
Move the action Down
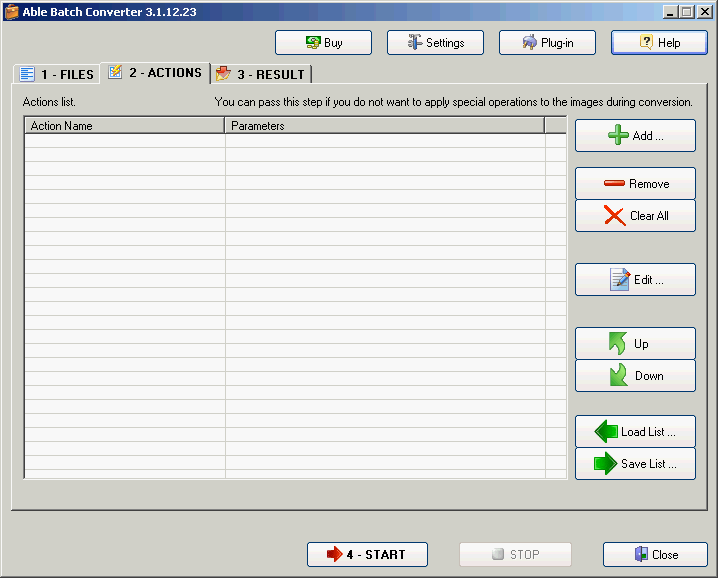(635, 376)
